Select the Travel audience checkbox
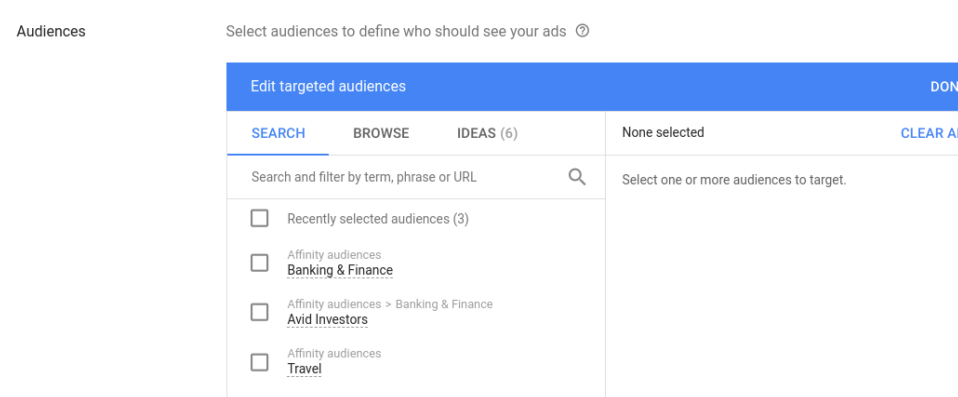Viewport: 958px width, 397px height. pos(260,362)
